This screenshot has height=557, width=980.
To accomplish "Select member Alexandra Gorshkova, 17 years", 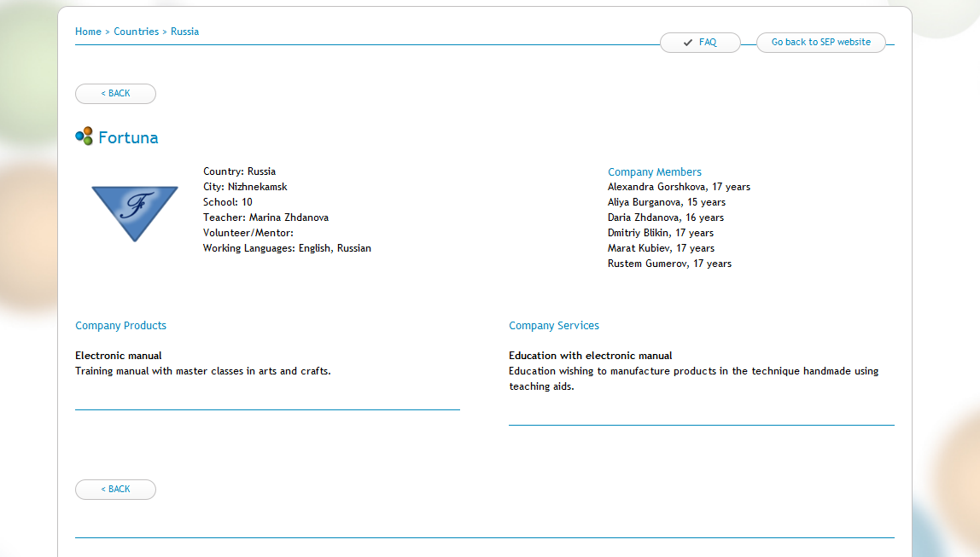I will pyautogui.click(x=679, y=188).
